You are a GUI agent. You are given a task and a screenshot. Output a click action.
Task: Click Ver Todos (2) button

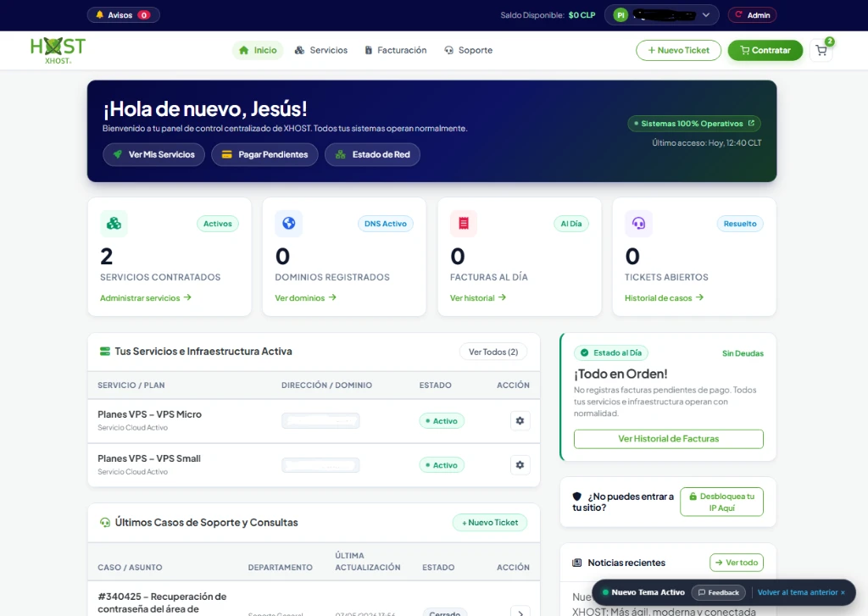[493, 352]
